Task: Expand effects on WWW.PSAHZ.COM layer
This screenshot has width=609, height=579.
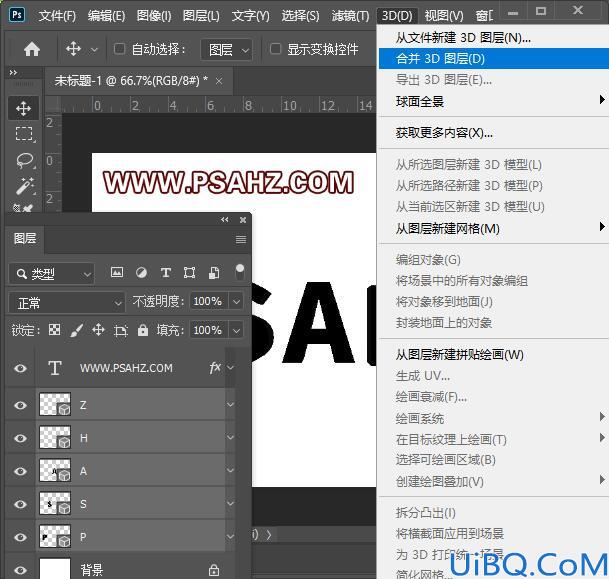Action: (230, 367)
